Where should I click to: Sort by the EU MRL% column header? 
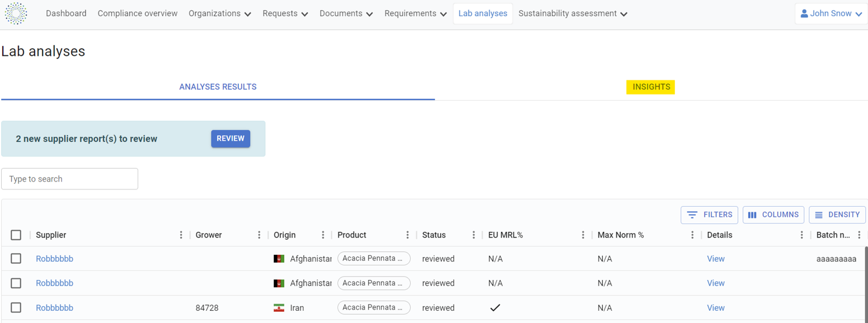click(x=505, y=235)
